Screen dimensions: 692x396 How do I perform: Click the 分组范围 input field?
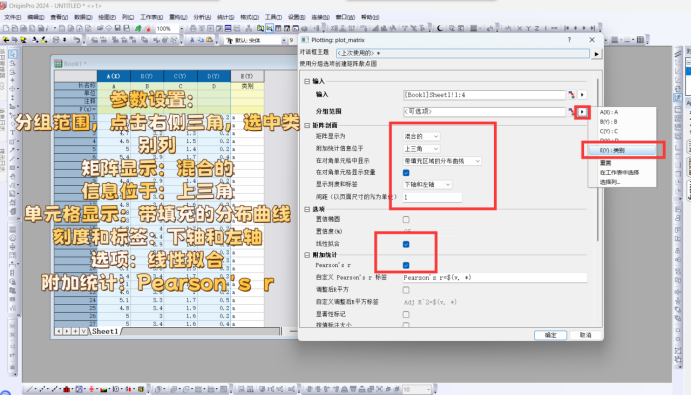tap(484, 112)
